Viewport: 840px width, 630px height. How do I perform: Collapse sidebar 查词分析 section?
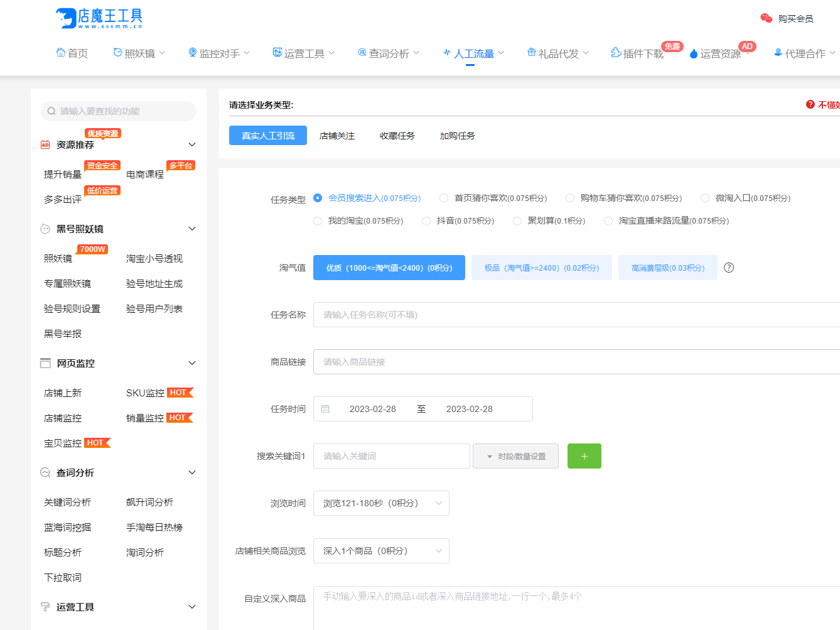192,472
